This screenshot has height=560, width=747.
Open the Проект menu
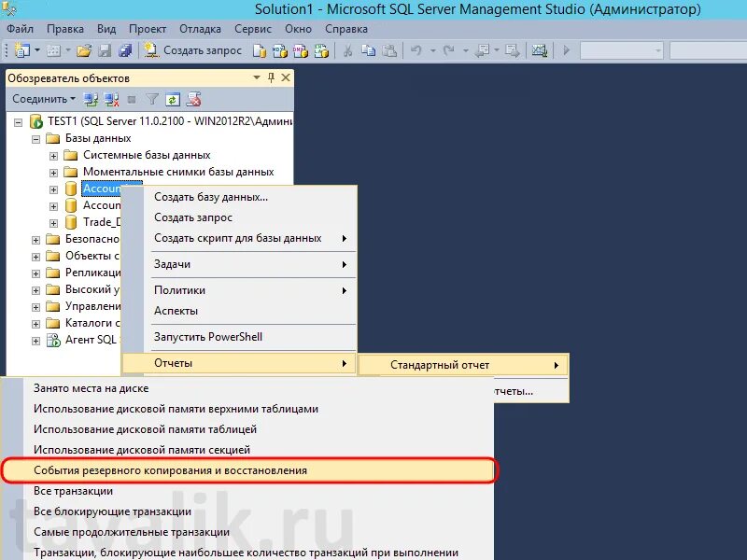(x=148, y=29)
